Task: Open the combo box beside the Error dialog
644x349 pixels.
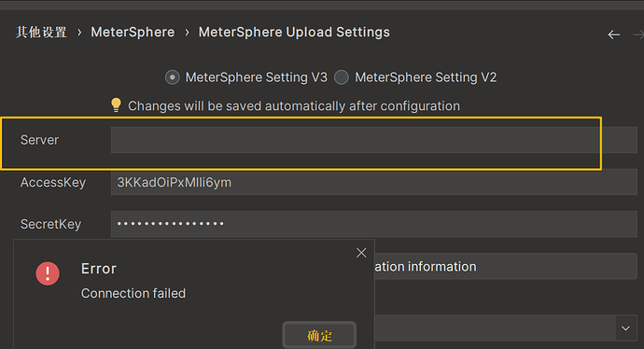Action: (x=506, y=328)
